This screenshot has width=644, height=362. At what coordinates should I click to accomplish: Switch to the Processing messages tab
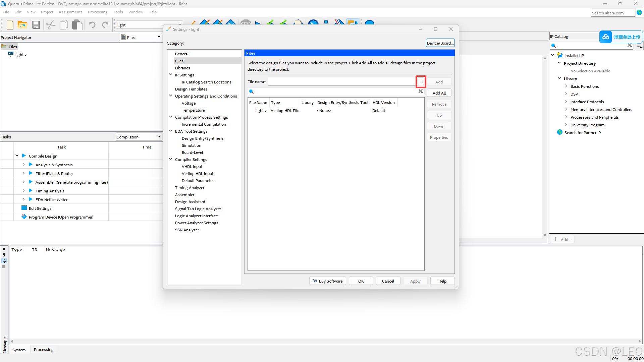pos(44,350)
